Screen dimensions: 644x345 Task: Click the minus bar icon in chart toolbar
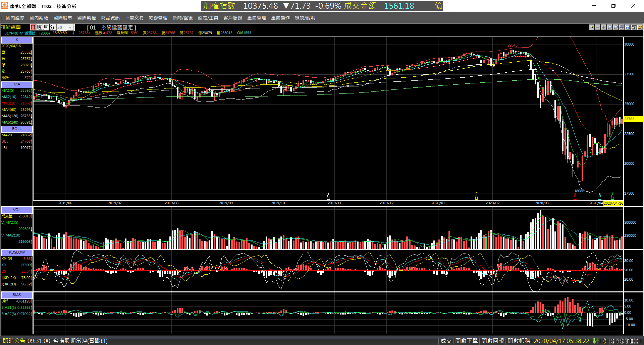click(x=598, y=27)
